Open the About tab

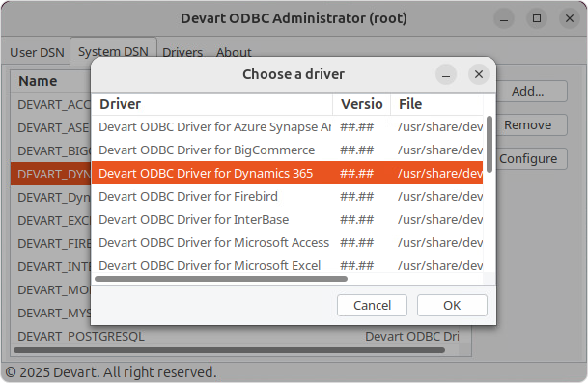234,52
